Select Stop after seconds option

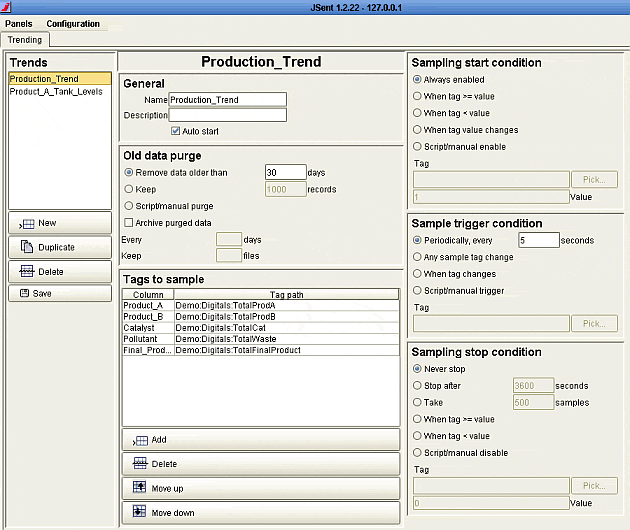point(417,385)
